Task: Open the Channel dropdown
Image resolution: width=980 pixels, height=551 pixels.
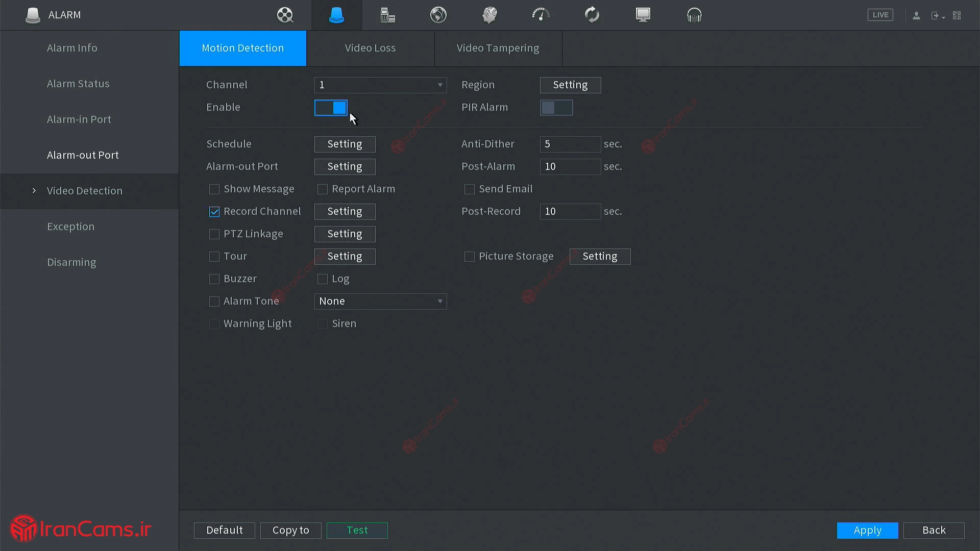Action: click(380, 85)
